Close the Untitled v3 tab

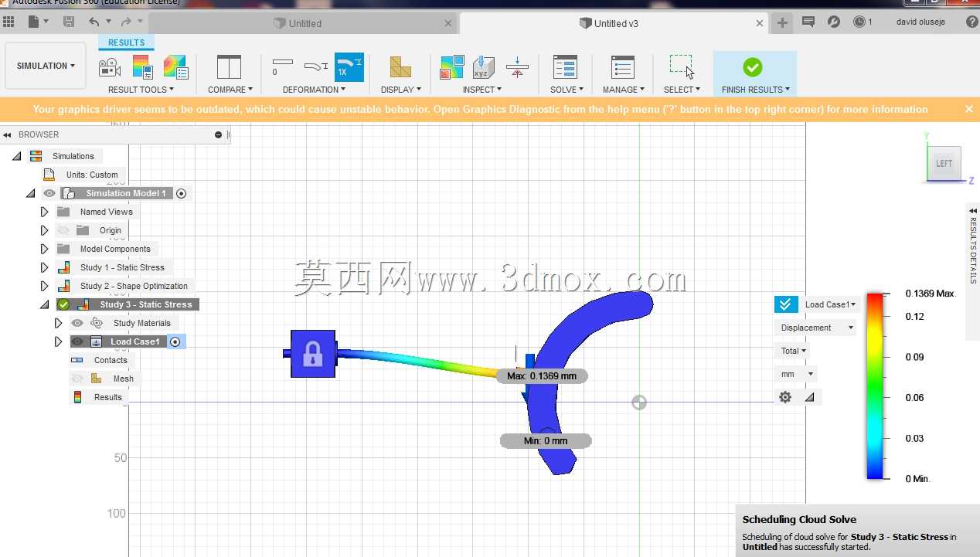759,23
